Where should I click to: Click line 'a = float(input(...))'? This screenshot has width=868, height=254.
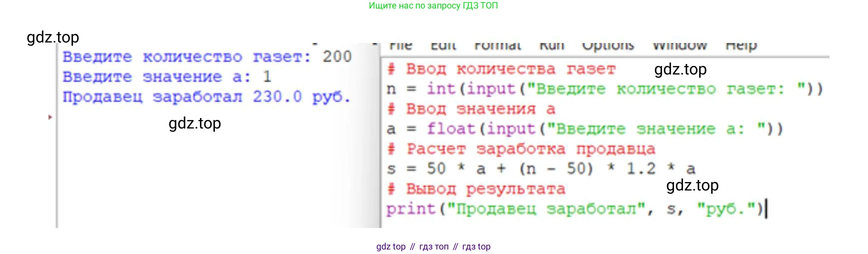pyautogui.click(x=585, y=129)
